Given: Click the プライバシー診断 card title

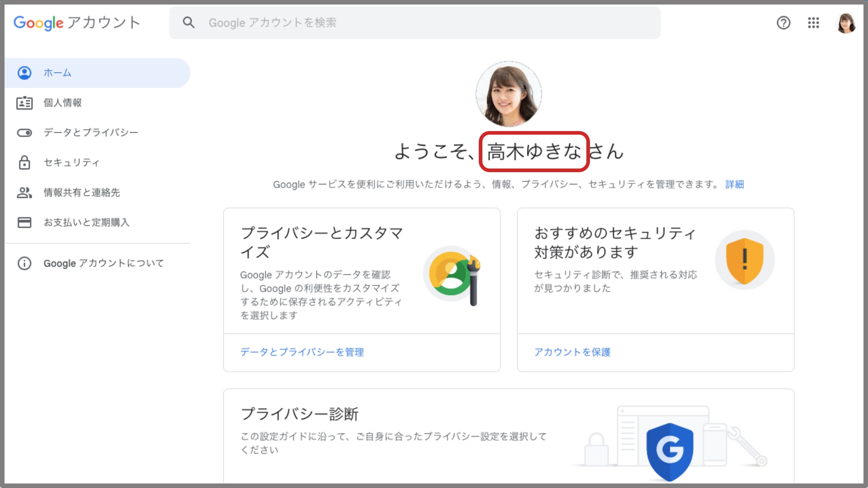Looking at the screenshot, I should click(x=299, y=414).
